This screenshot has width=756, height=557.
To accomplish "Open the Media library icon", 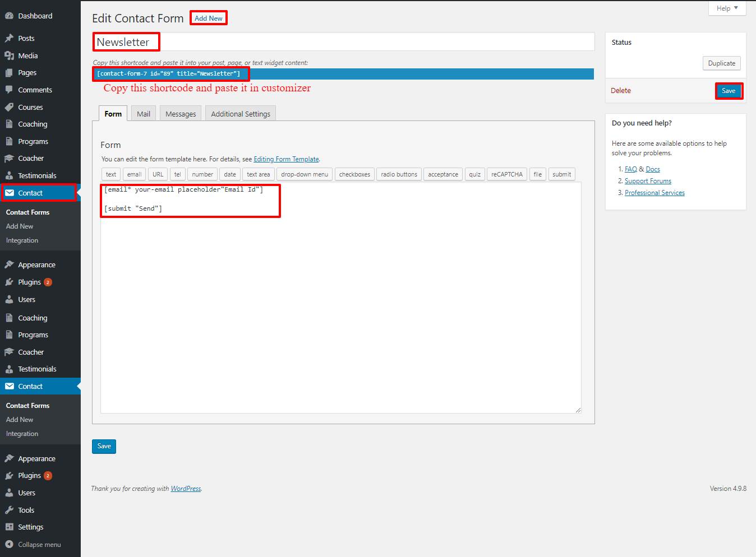I will pyautogui.click(x=9, y=56).
